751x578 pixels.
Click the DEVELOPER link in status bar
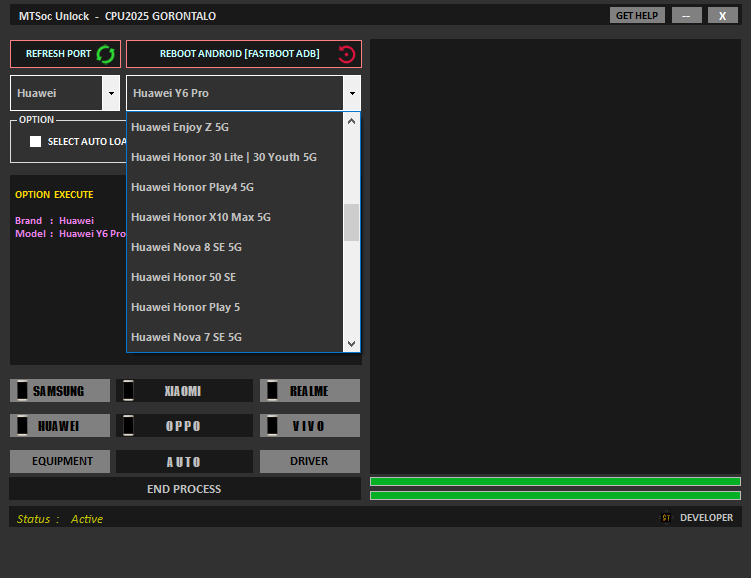(706, 518)
